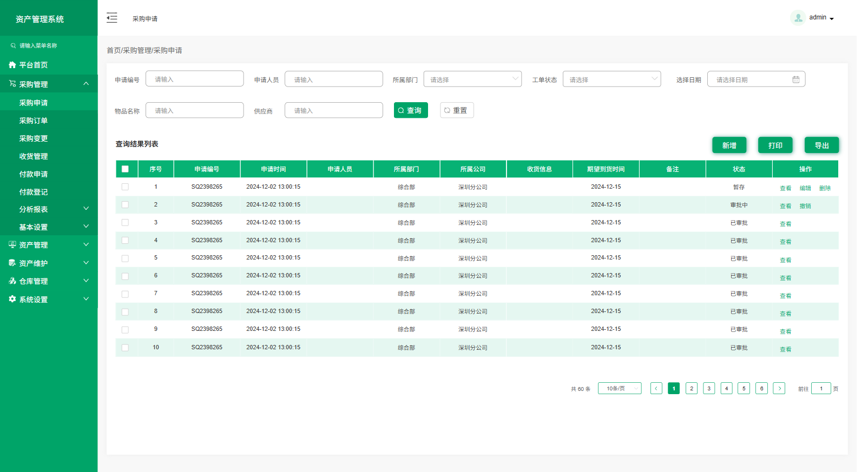Image resolution: width=868 pixels, height=472 pixels.
Task: Open the 10条/页 page size selector
Action: tap(619, 388)
